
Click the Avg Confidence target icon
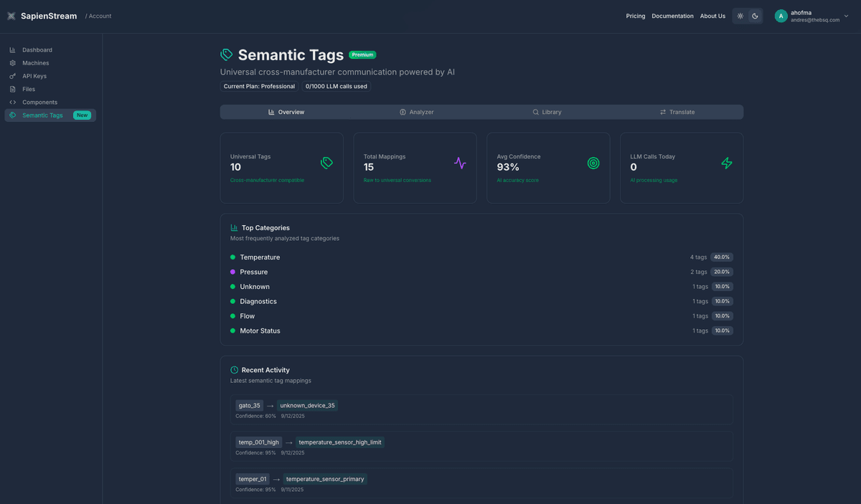click(x=593, y=163)
